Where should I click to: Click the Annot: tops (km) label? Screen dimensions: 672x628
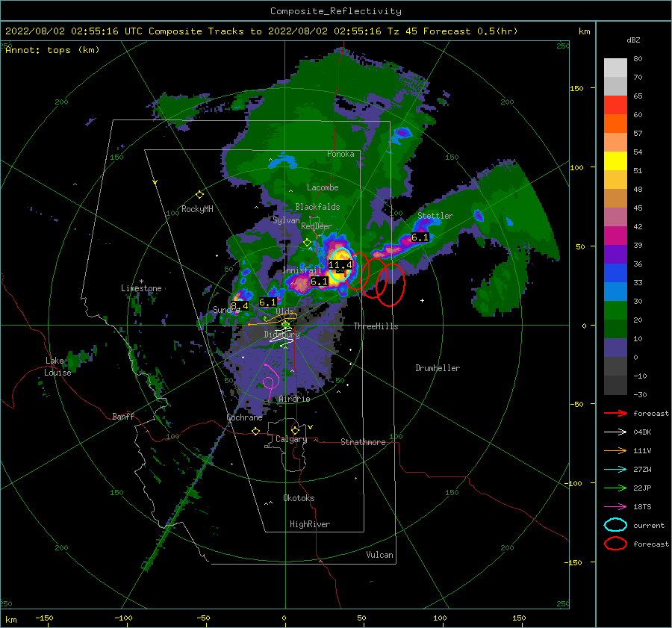click(52, 50)
